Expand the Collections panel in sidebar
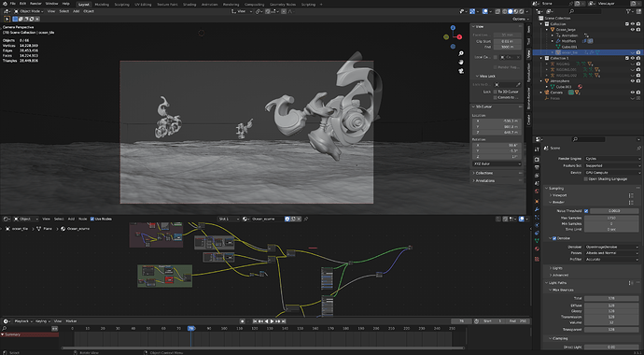Screen dimensions: 644x355 tap(483, 173)
